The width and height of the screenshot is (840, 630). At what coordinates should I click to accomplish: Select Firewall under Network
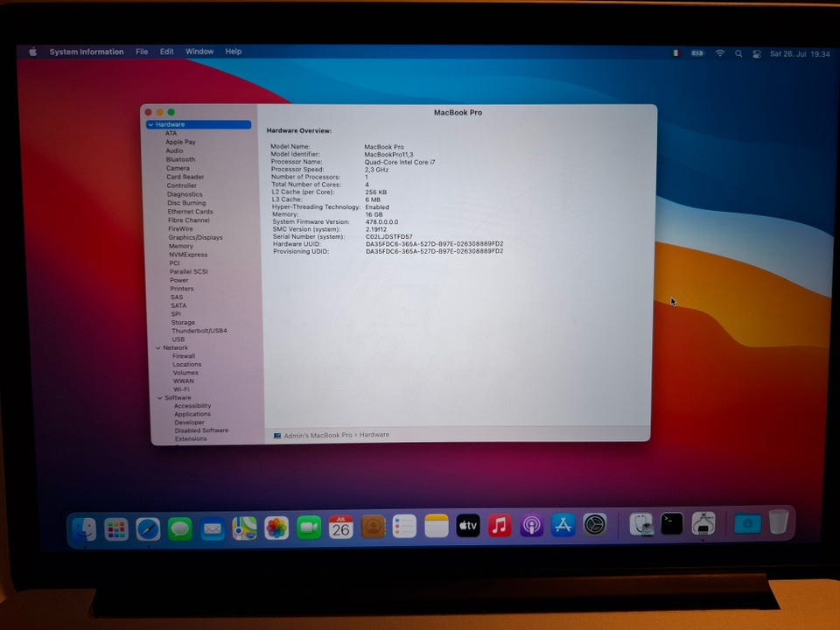(x=183, y=356)
